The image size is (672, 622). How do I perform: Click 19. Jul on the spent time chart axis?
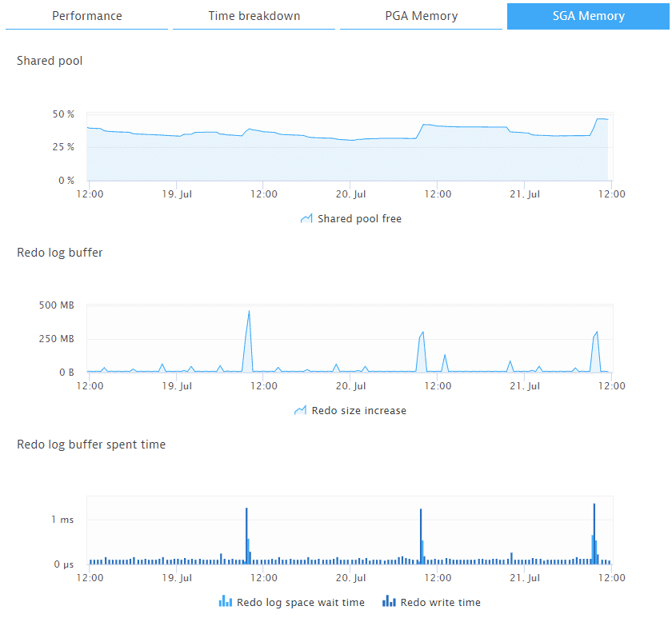click(x=177, y=577)
